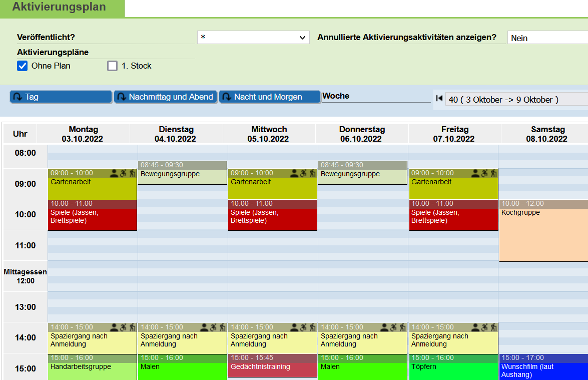The height and width of the screenshot is (380, 588).
Task: Click walking-stick icon on Monday Gartenarbeit event
Action: [x=133, y=173]
